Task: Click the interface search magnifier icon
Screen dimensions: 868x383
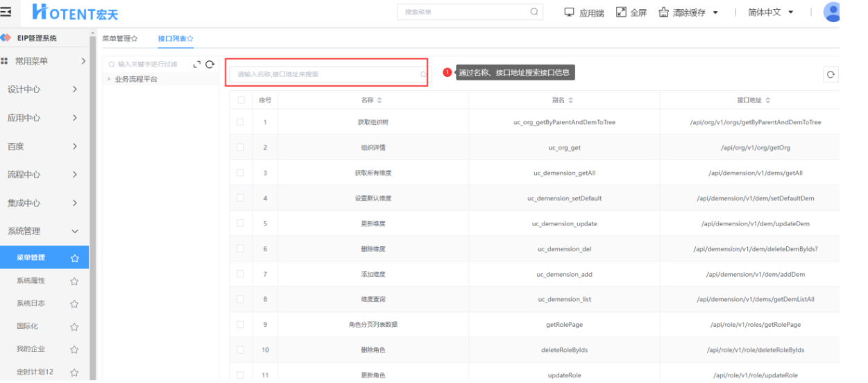Action: click(x=423, y=74)
